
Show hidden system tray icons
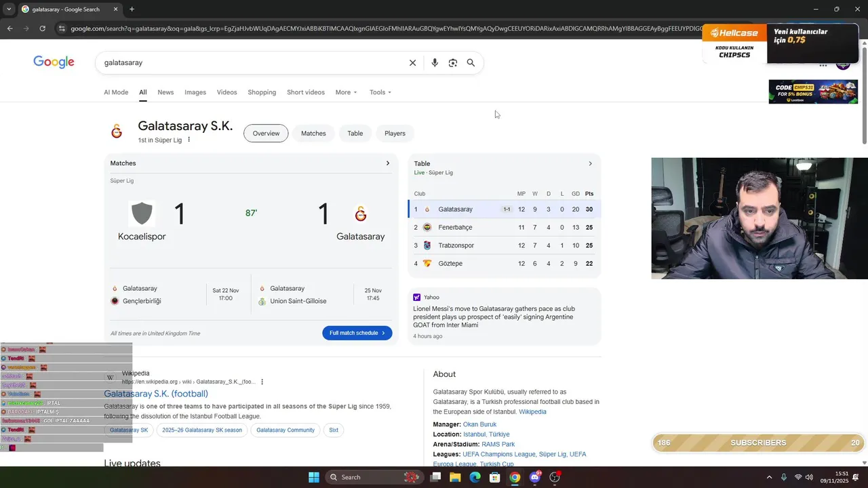point(769,477)
